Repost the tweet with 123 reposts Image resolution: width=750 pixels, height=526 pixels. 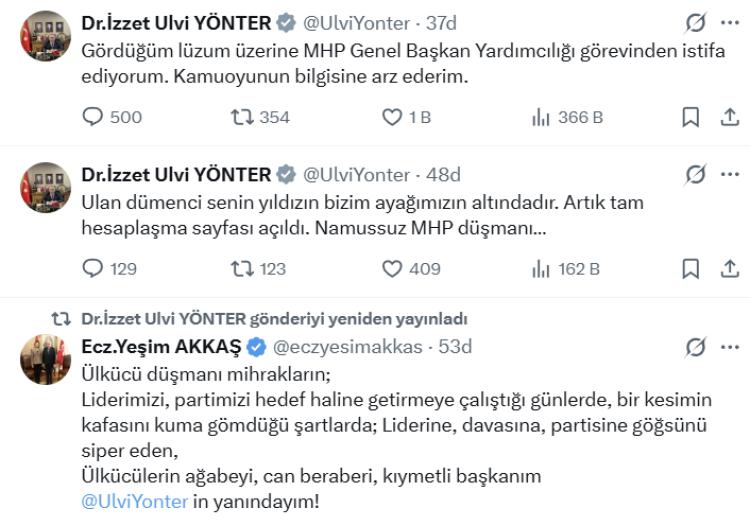(241, 268)
